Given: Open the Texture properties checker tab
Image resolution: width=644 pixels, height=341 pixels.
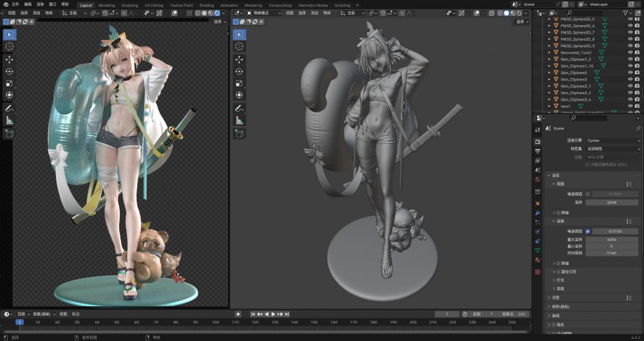Looking at the screenshot, I should [x=538, y=272].
